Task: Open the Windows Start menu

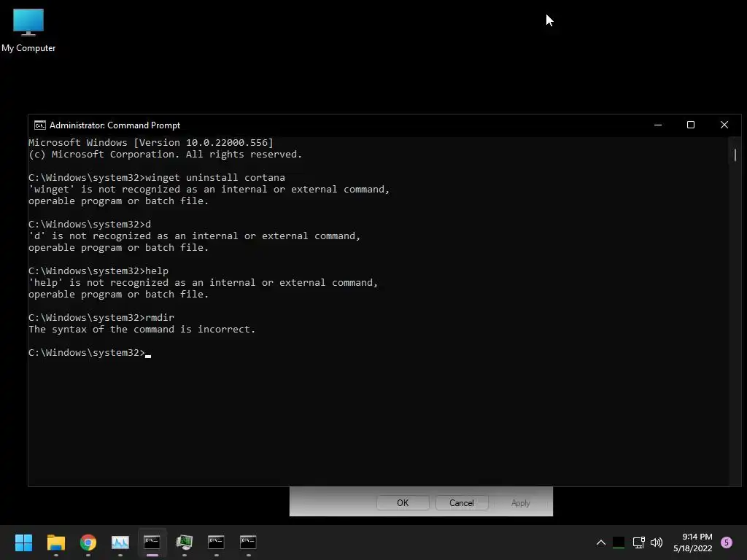Action: pos(23,542)
